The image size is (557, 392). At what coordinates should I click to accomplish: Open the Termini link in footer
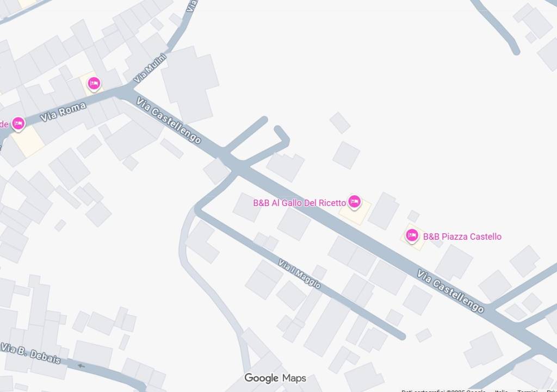[528, 390]
